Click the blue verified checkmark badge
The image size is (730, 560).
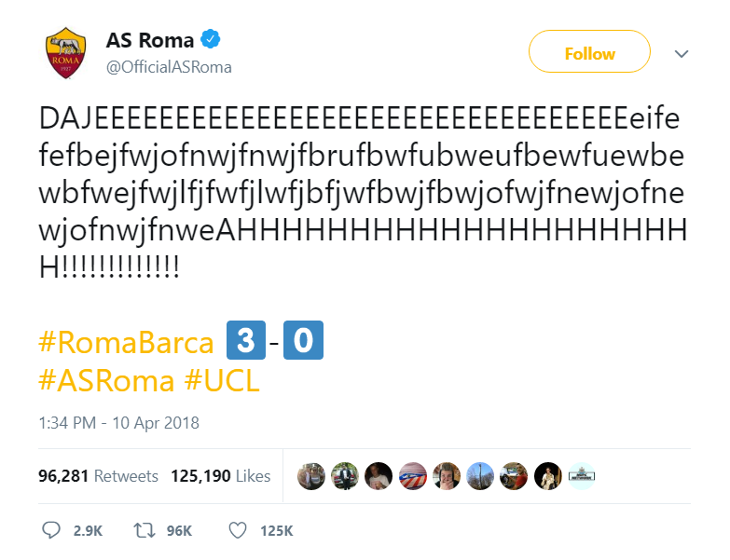point(211,40)
